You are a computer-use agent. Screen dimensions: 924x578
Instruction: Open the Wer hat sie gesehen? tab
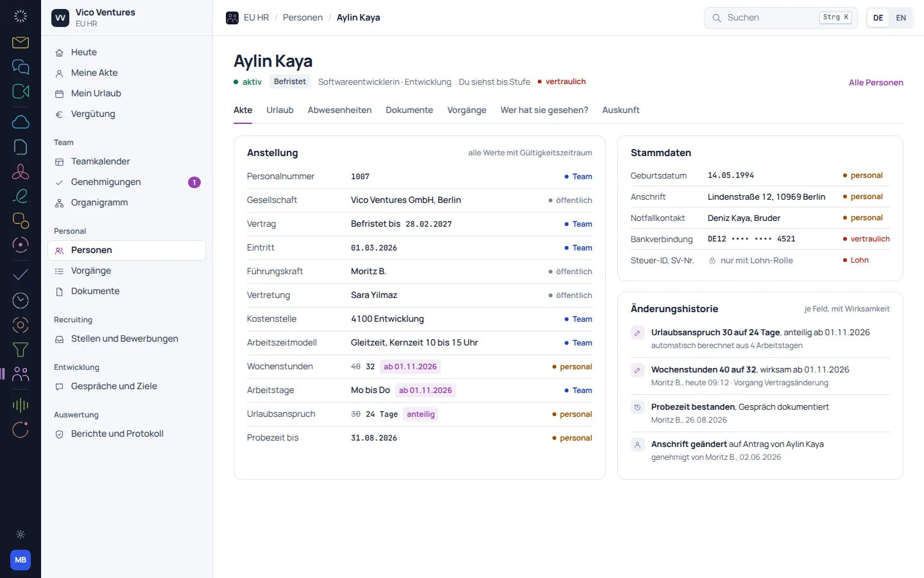pyautogui.click(x=544, y=110)
